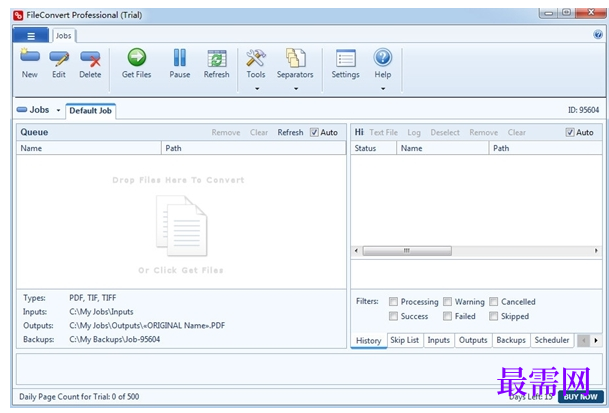This screenshot has width=609, height=413.
Task: Click the history scrollbar left arrow
Action: point(356,251)
